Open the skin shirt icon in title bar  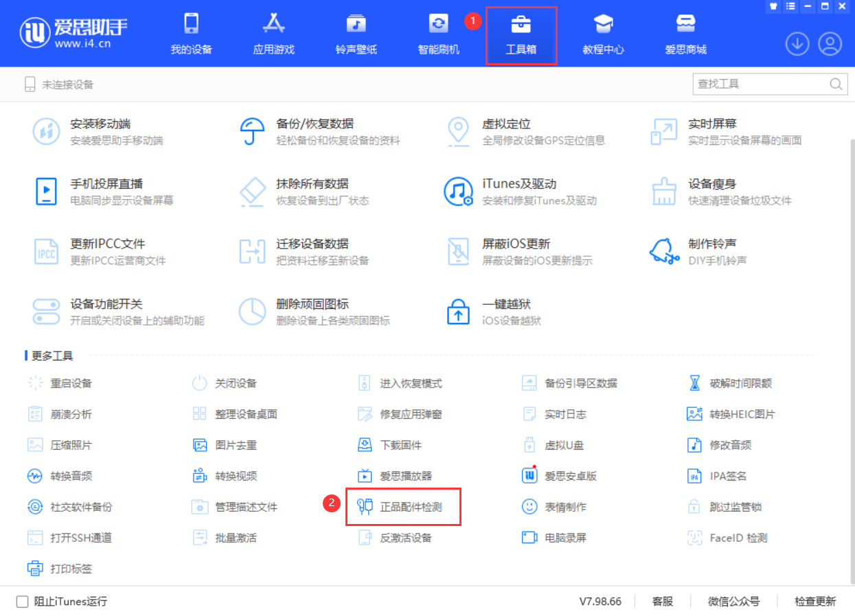[773, 6]
